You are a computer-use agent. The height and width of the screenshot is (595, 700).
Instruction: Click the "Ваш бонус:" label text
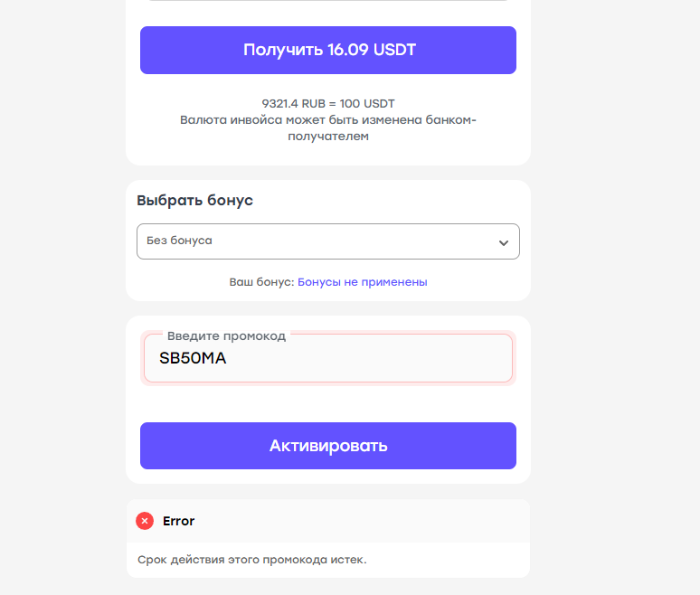click(x=261, y=282)
